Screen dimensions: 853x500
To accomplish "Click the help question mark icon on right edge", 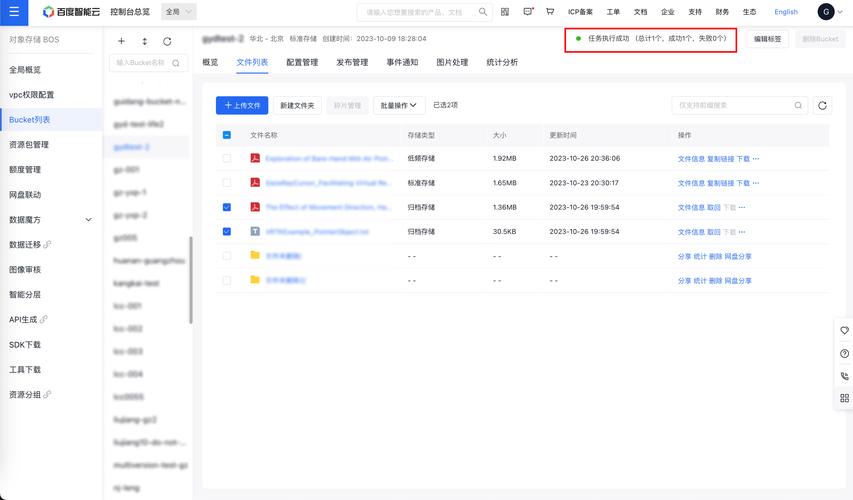I will tap(844, 353).
